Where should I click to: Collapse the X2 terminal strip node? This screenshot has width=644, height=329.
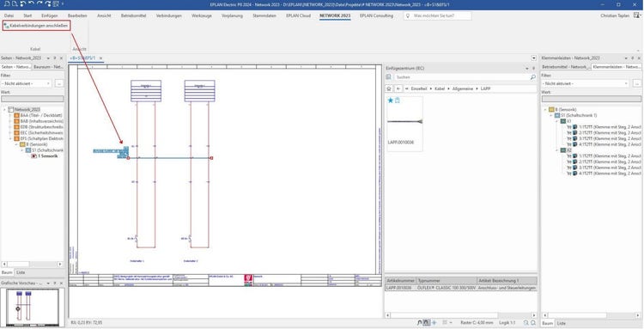pos(557,150)
